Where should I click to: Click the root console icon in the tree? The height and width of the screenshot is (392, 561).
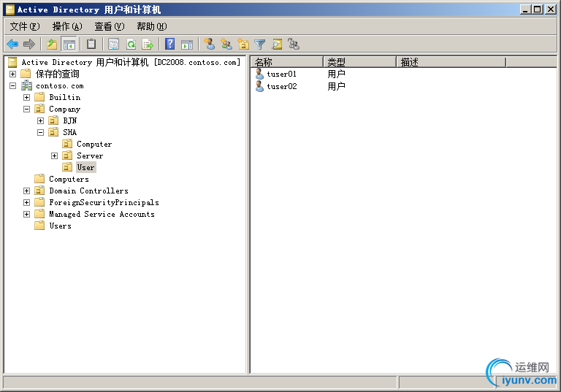point(12,62)
